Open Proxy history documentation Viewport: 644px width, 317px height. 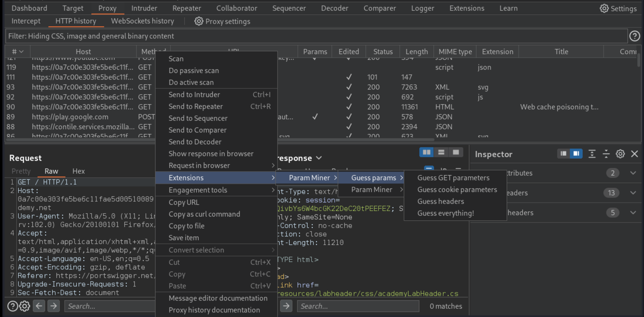point(216,310)
